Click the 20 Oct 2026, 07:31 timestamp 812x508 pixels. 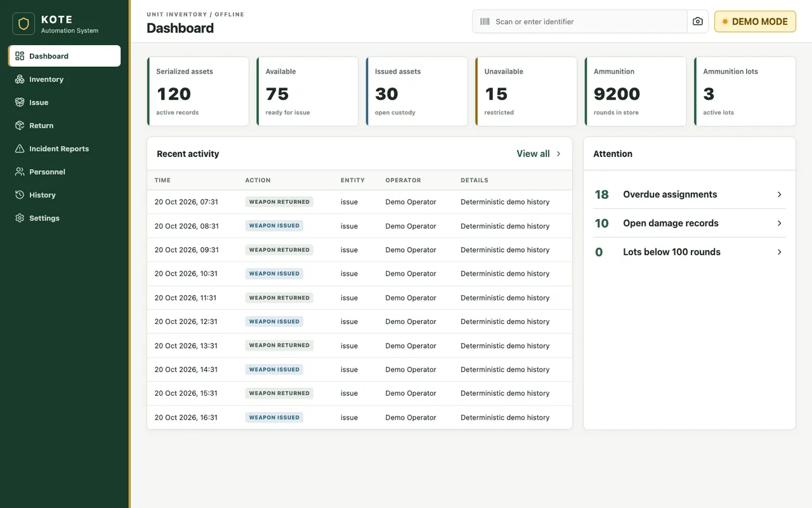click(x=187, y=202)
